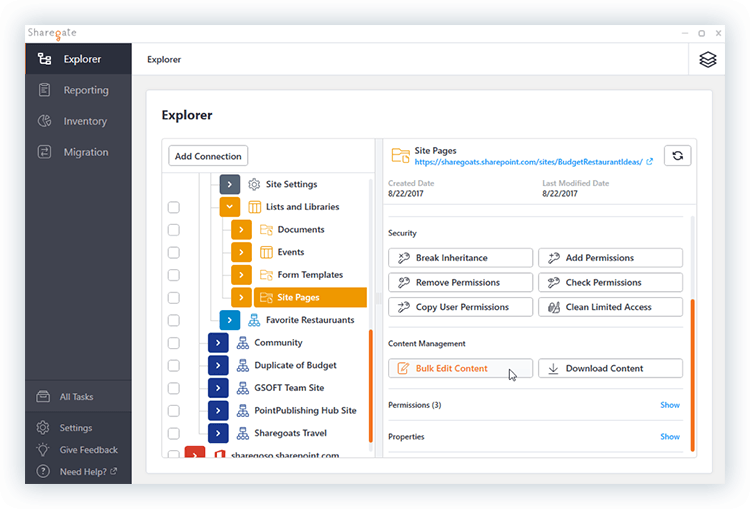Expand the Site Settings node

[x=230, y=184]
